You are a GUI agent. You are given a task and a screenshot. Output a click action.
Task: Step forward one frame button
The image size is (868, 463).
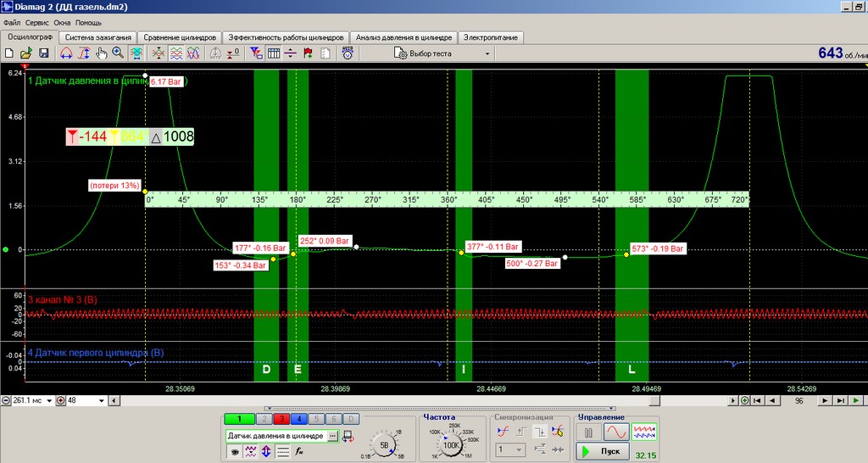[x=825, y=400]
